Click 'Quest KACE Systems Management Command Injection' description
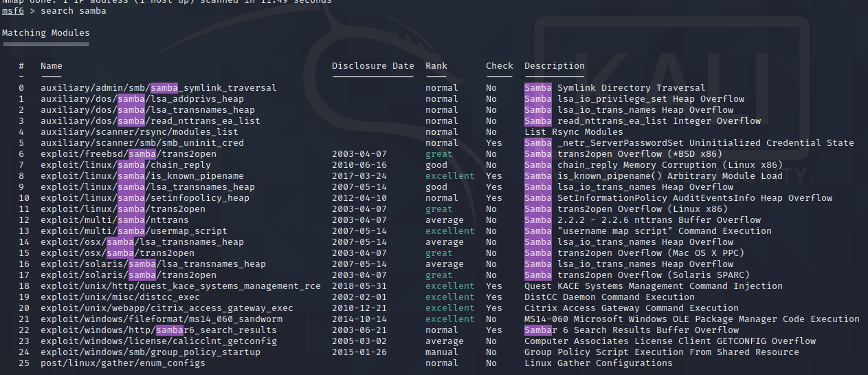The image size is (868, 375). (x=654, y=286)
